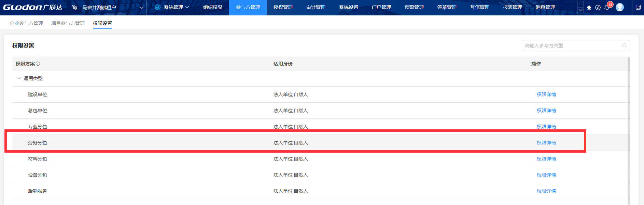Click the star favorites icon
644x205 pixels.
click(x=589, y=8)
